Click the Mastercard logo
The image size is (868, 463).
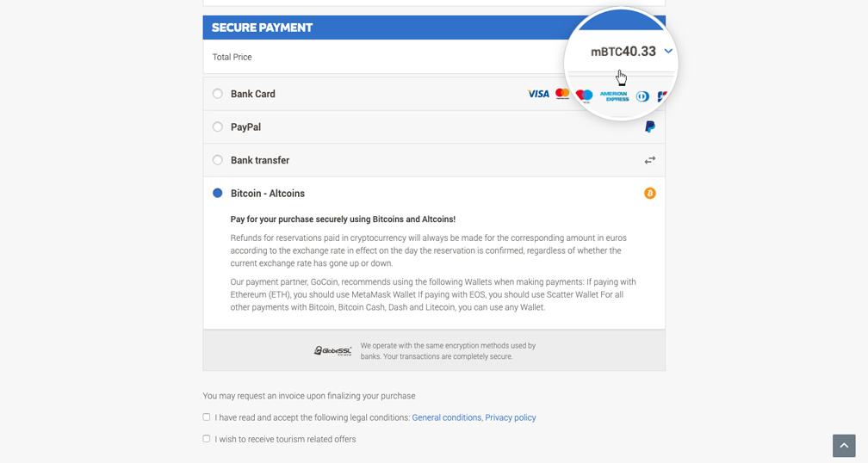click(x=562, y=94)
